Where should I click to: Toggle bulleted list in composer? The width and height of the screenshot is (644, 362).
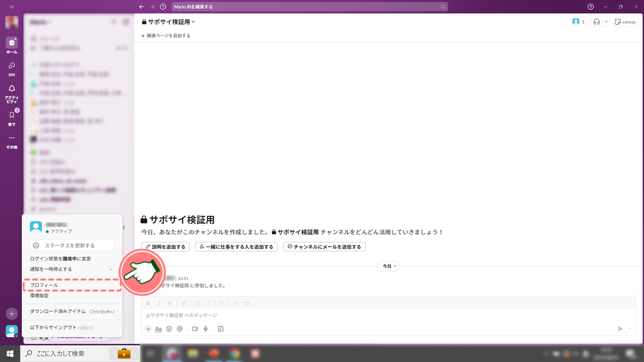tap(208, 303)
